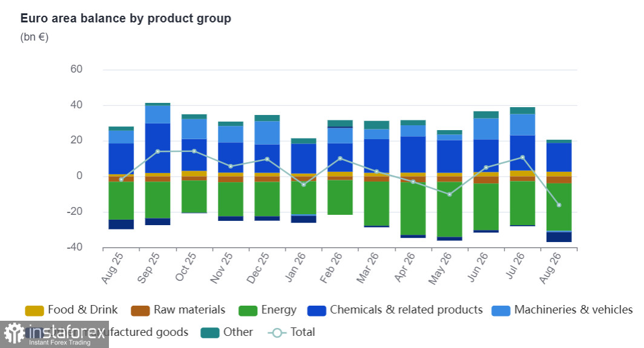Toggle the Food & Drink legend label
This screenshot has width=644, height=348.
click(x=82, y=310)
